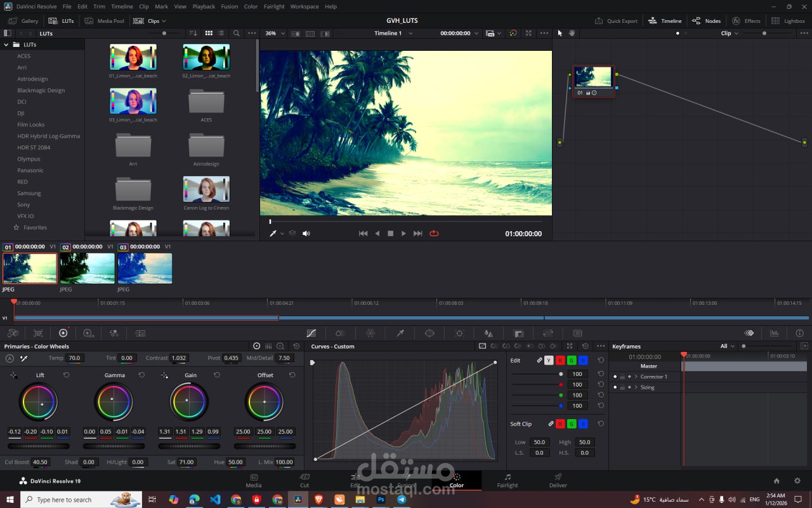812x508 pixels.
Task: Open the Playback menu
Action: (204, 6)
